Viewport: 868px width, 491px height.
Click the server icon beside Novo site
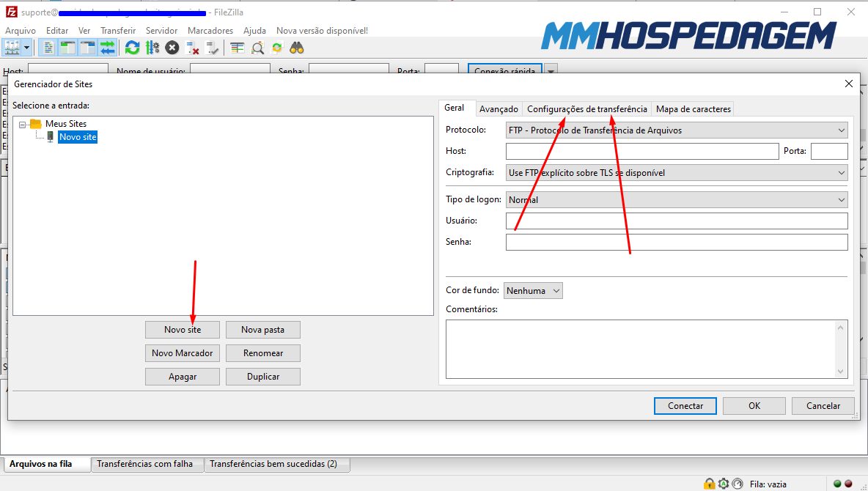click(50, 137)
